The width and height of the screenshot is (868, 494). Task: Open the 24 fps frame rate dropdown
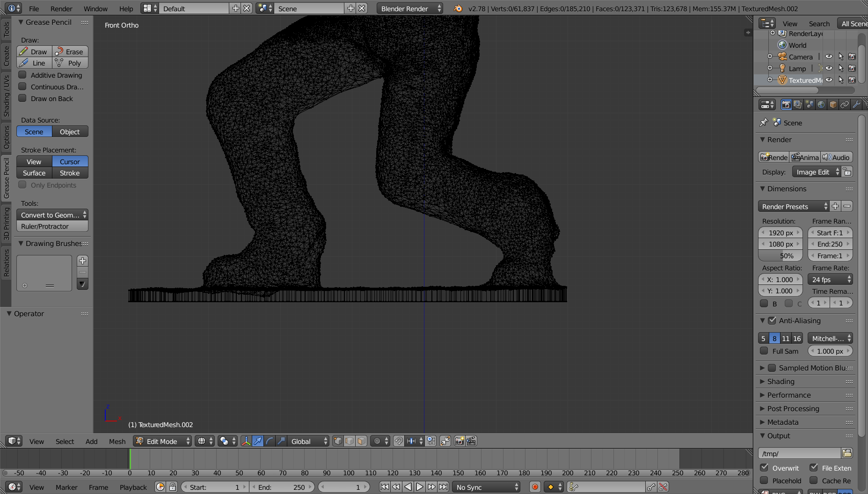830,279
